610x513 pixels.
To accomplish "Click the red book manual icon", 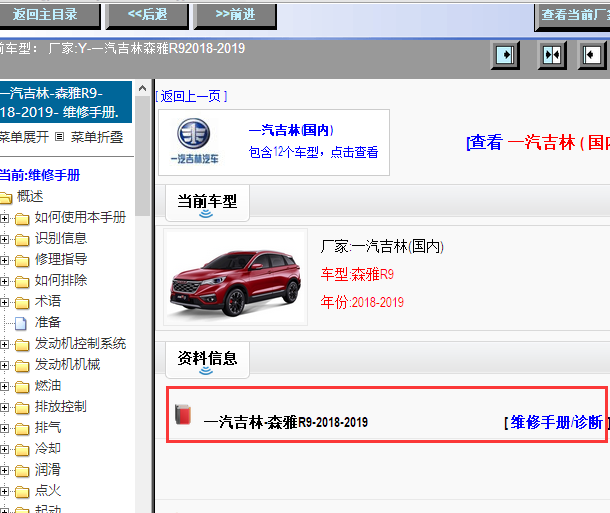I will (183, 414).
